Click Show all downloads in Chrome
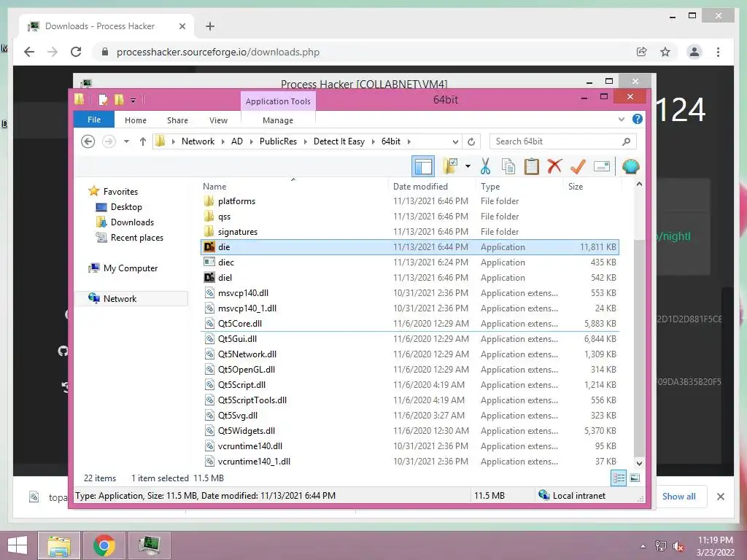 [x=678, y=496]
